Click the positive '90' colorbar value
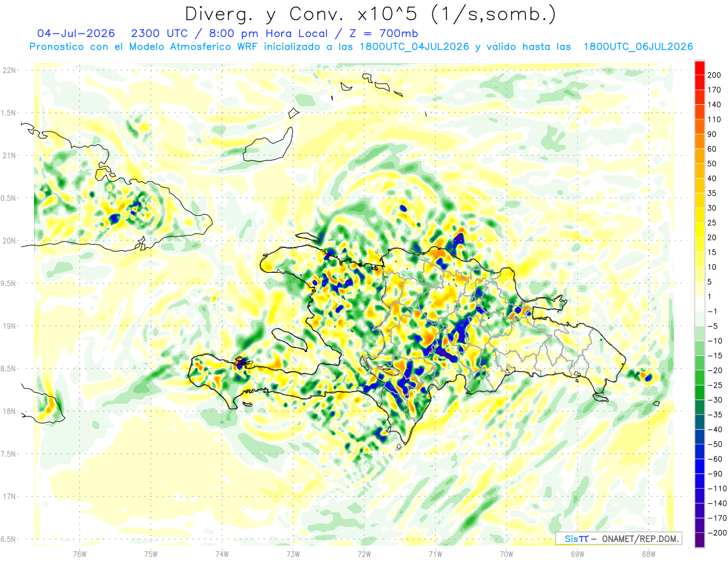The image size is (728, 562). click(712, 134)
